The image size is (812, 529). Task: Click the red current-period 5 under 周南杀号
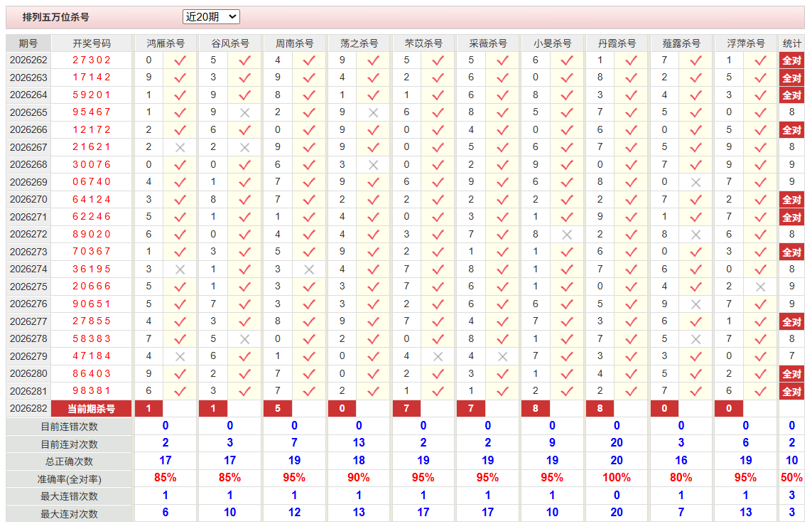point(278,409)
